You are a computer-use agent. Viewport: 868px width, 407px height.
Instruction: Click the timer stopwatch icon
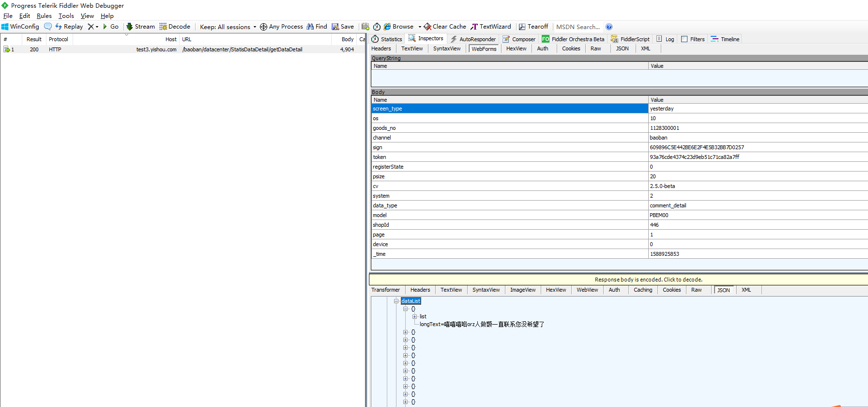pyautogui.click(x=377, y=27)
